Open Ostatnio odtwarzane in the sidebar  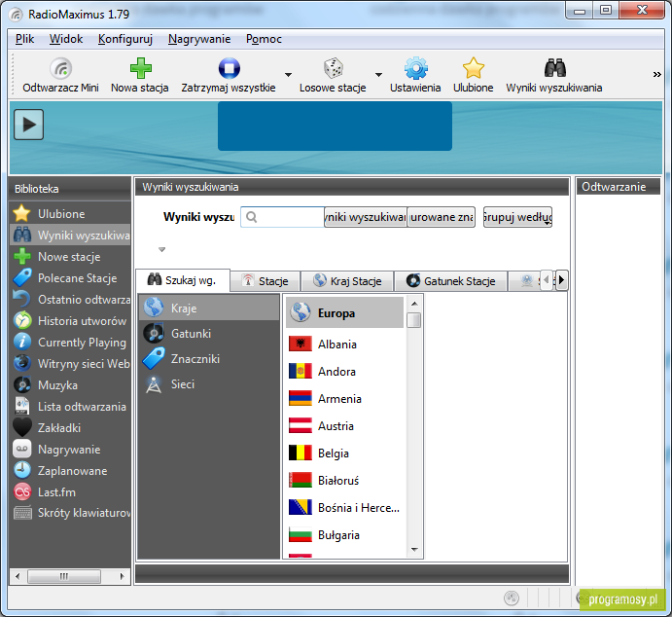click(70, 300)
